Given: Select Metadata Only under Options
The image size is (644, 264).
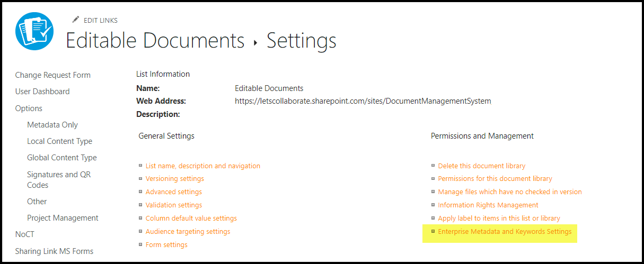Looking at the screenshot, I should 52,125.
